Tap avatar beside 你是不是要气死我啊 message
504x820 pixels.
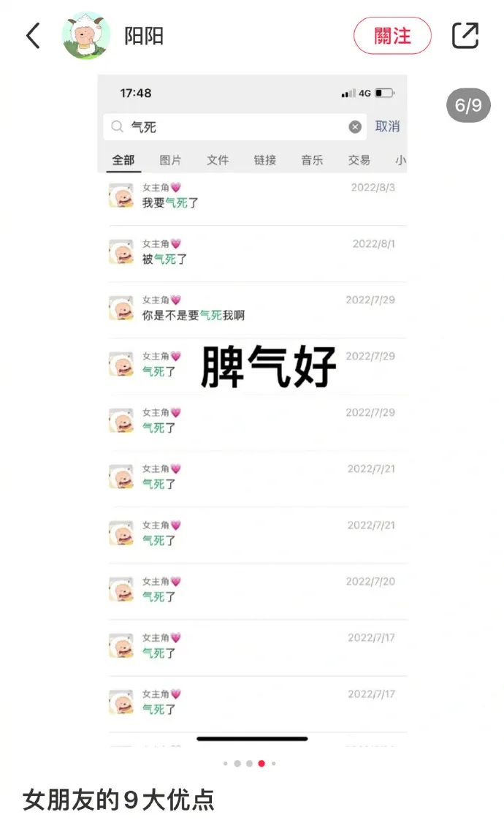(x=121, y=308)
